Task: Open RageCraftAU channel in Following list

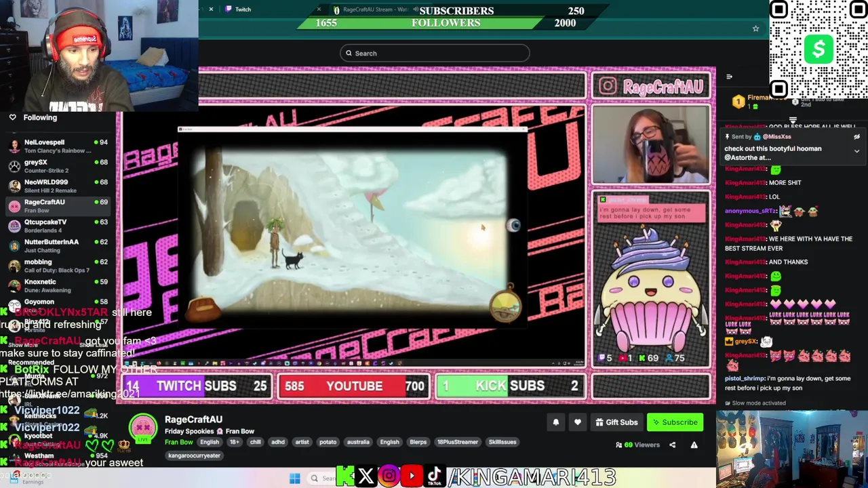Action: (x=58, y=206)
